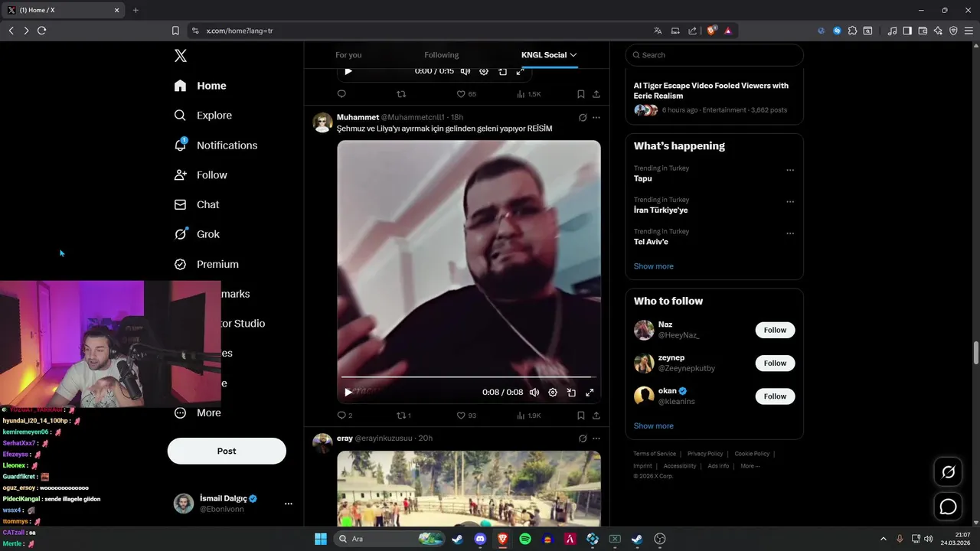980x551 pixels.
Task: Open more options on eray's post
Action: pyautogui.click(x=596, y=439)
